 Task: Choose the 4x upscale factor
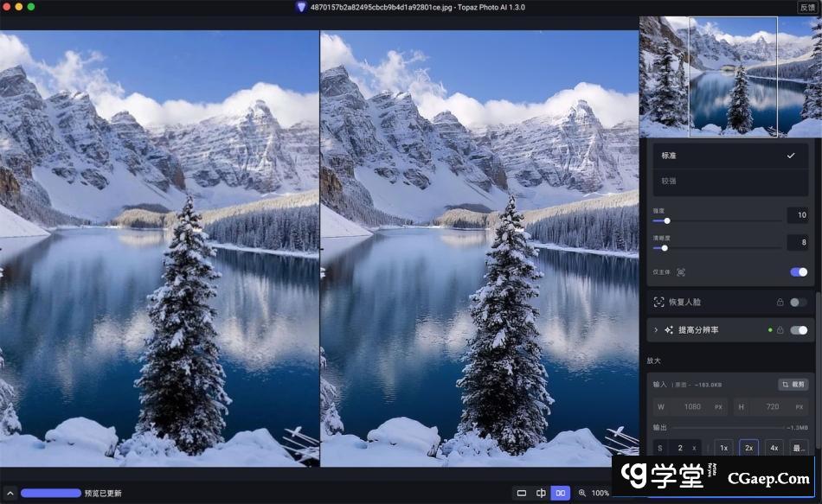click(774, 448)
